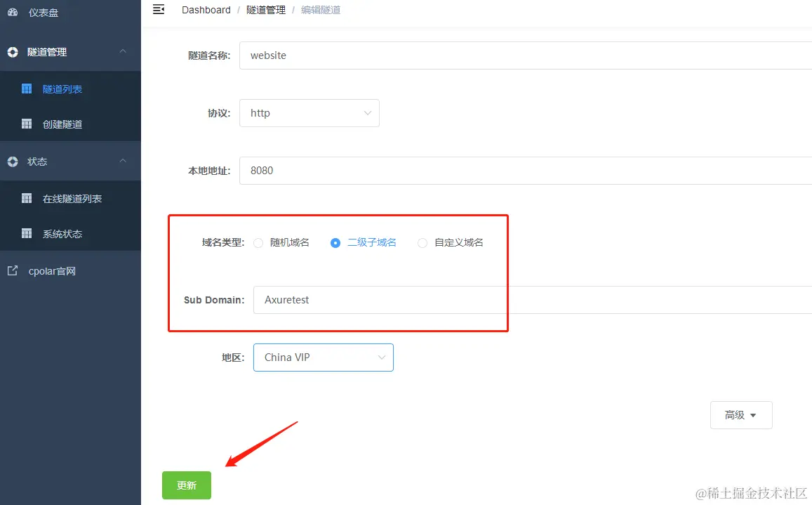This screenshot has width=812, height=505.
Task: Open the 协议 http dropdown
Action: (310, 113)
